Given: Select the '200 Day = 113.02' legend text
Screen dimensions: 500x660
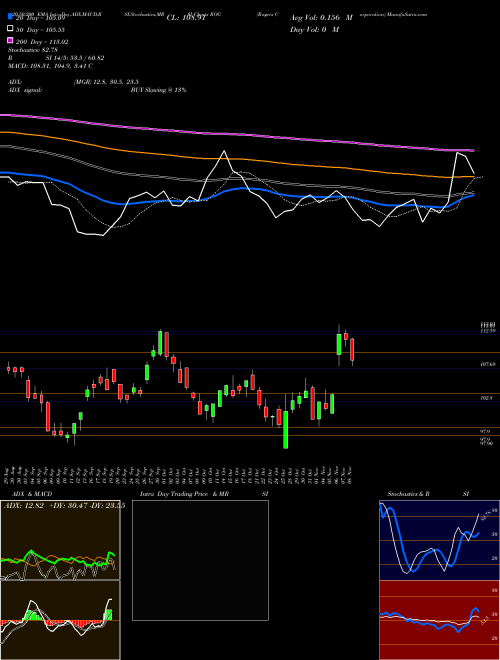Looking at the screenshot, I should pos(42,42).
